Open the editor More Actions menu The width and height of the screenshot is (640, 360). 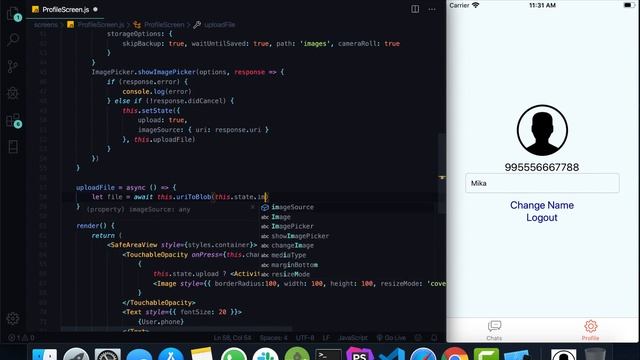pyautogui.click(x=432, y=9)
